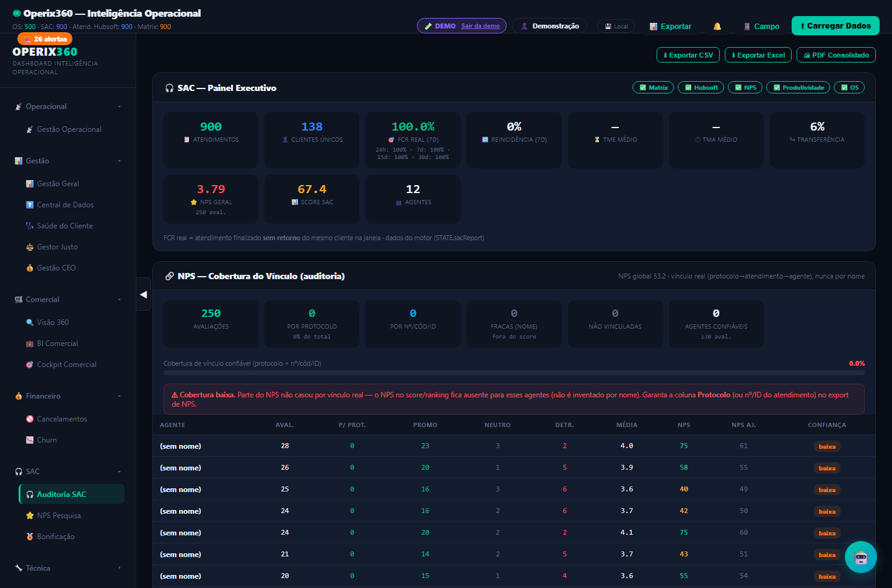Click the Carregar Dados button
This screenshot has height=588, width=892.
point(836,26)
